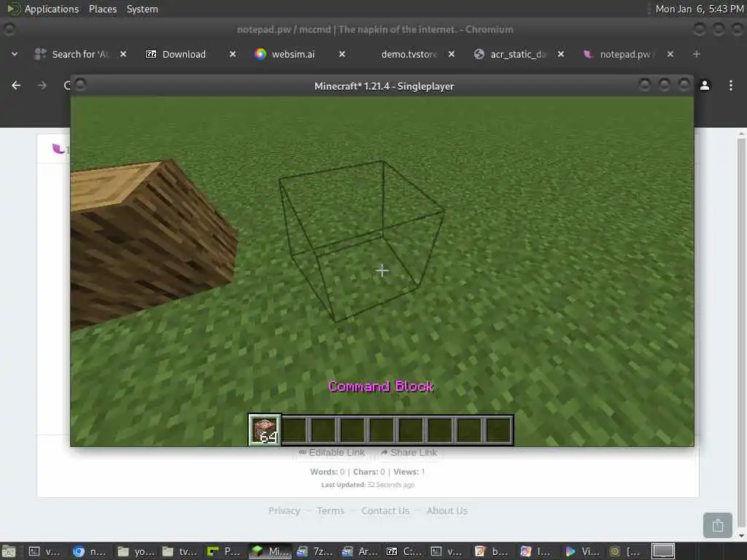Click the Contact Us footer link
The height and width of the screenshot is (560, 747).
385,511
